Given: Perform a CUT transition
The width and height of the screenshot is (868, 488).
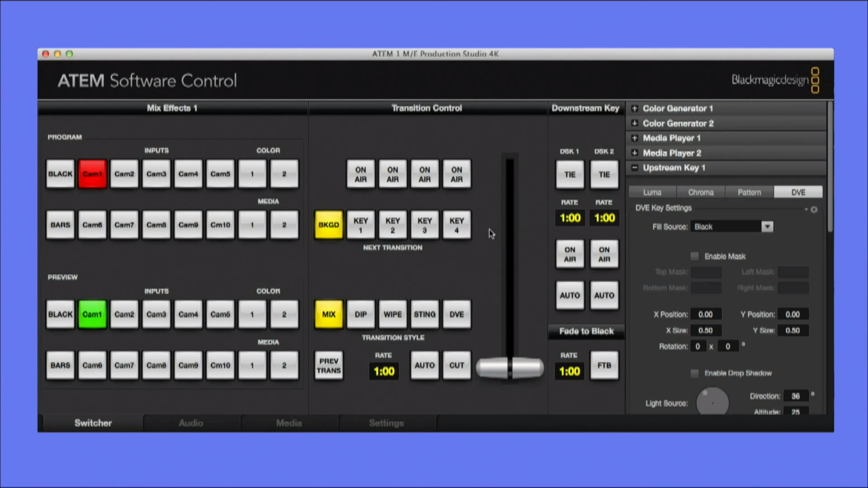Looking at the screenshot, I should tap(457, 365).
